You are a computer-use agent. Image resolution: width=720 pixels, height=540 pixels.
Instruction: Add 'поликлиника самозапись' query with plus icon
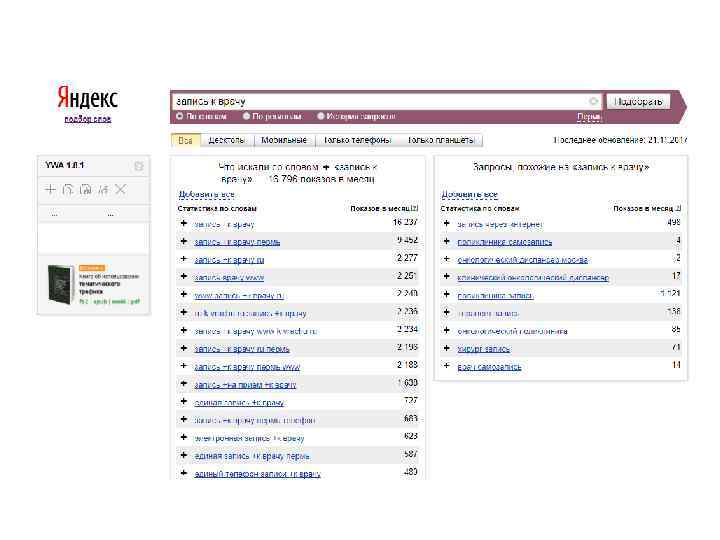(x=448, y=241)
